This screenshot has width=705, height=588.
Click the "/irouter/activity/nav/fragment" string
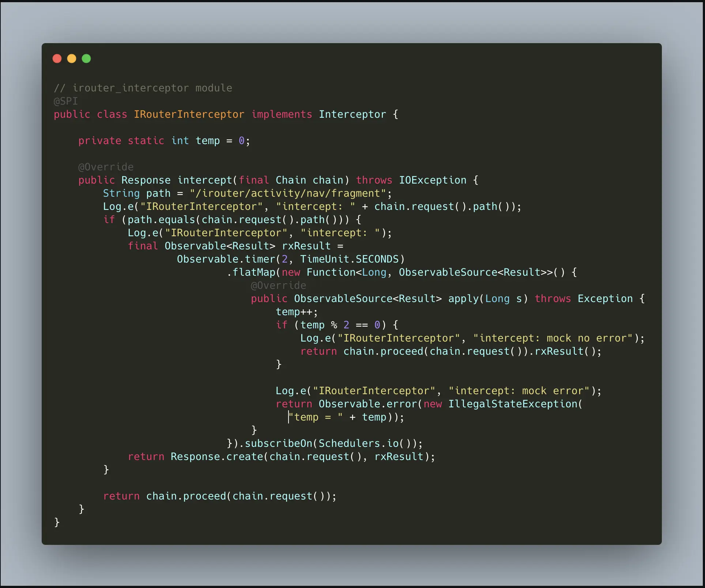287,193
